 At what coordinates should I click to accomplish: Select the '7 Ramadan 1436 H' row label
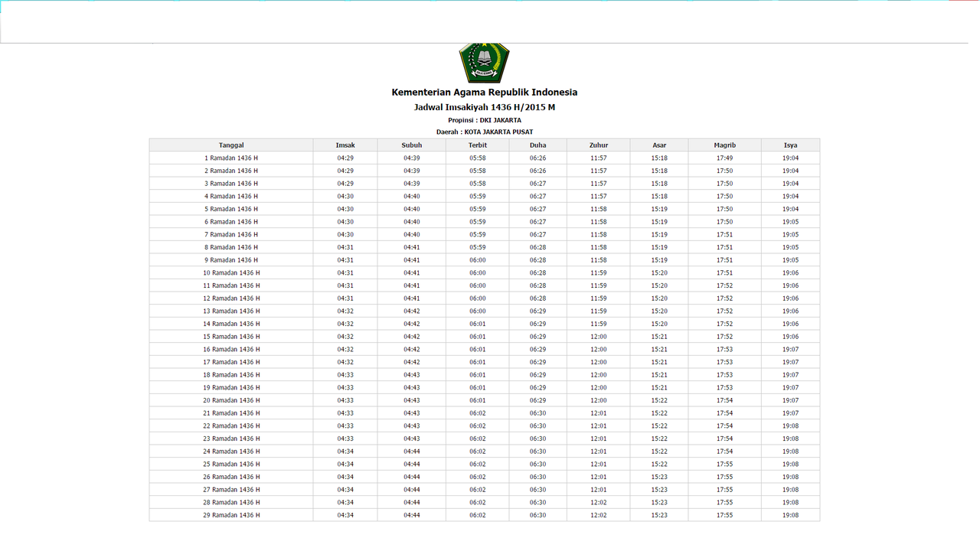point(231,235)
